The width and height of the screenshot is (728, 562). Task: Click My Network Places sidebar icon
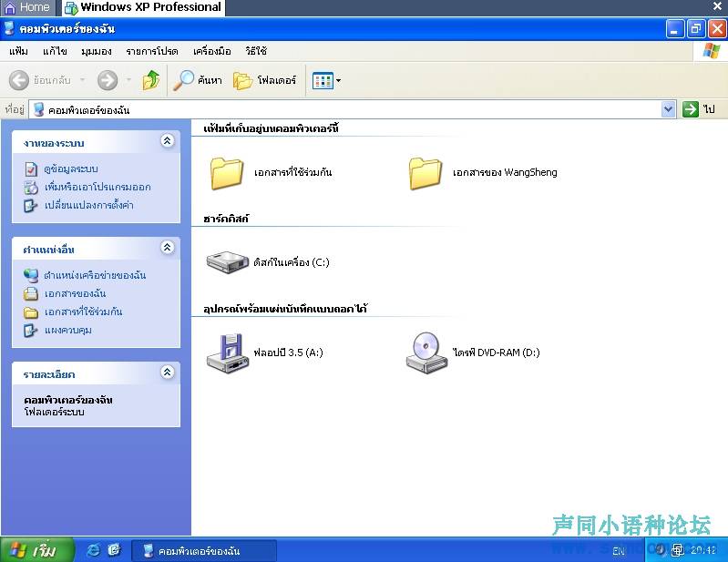[x=31, y=275]
